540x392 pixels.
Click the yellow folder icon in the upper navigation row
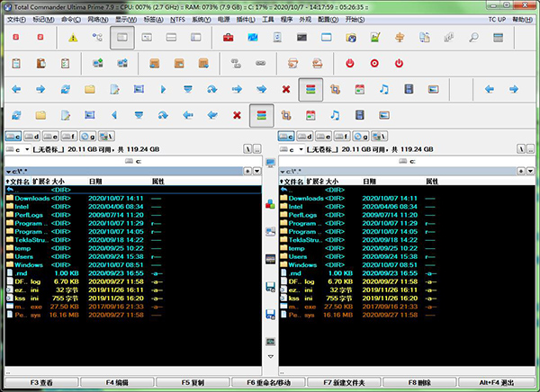point(90,90)
